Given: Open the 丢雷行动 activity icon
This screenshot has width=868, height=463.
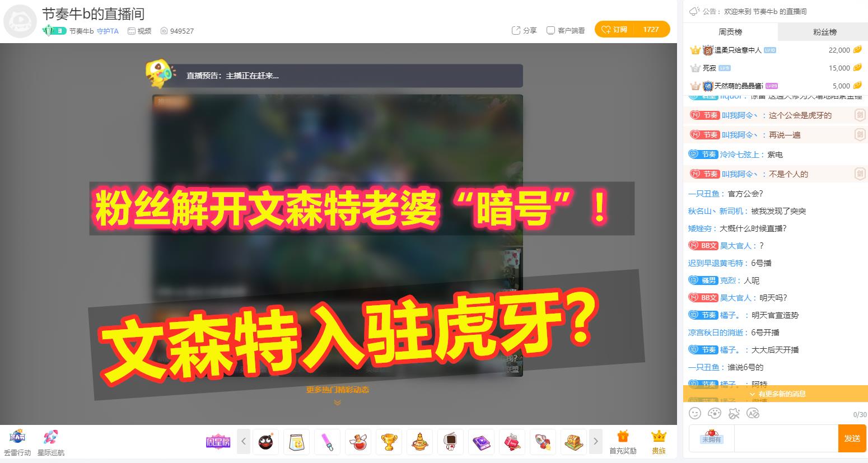Looking at the screenshot, I should coord(17,437).
